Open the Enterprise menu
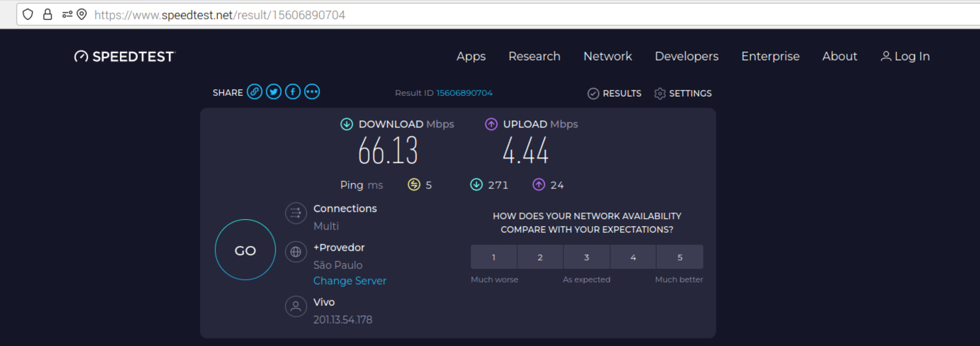This screenshot has height=346, width=980. [x=770, y=57]
